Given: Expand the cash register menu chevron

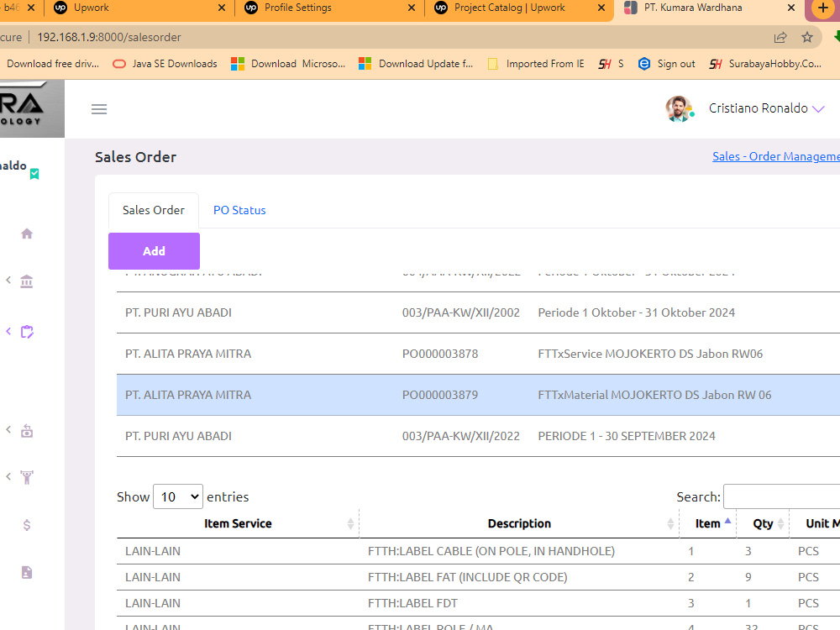Looking at the screenshot, I should click(x=8, y=429).
